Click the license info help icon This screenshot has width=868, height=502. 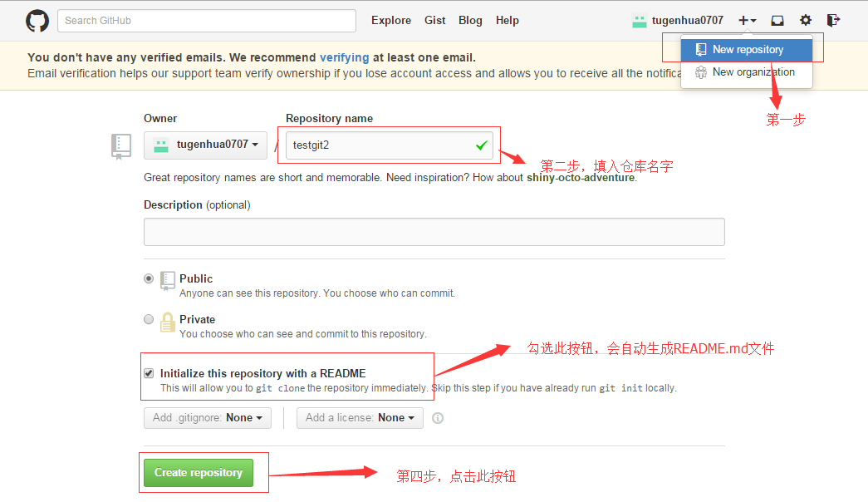coord(438,418)
